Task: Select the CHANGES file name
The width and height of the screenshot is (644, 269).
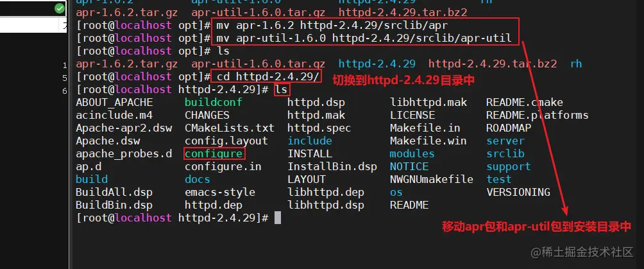Action: point(207,115)
